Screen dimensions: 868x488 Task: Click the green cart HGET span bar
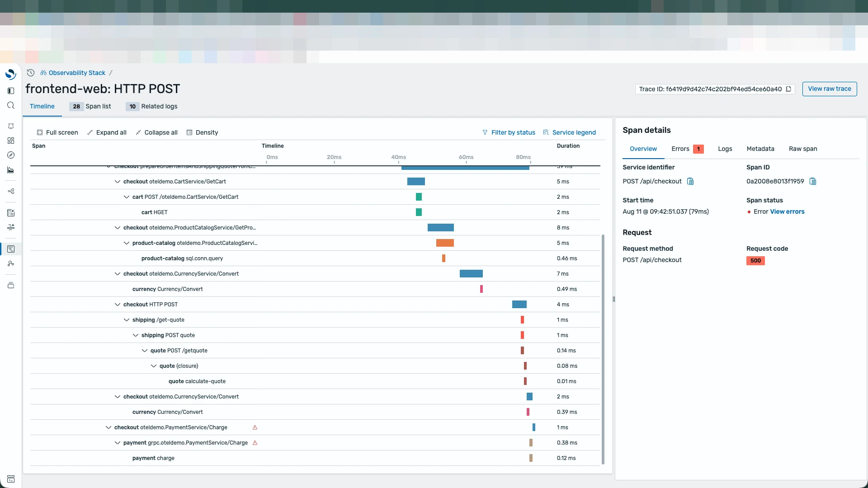pos(419,212)
